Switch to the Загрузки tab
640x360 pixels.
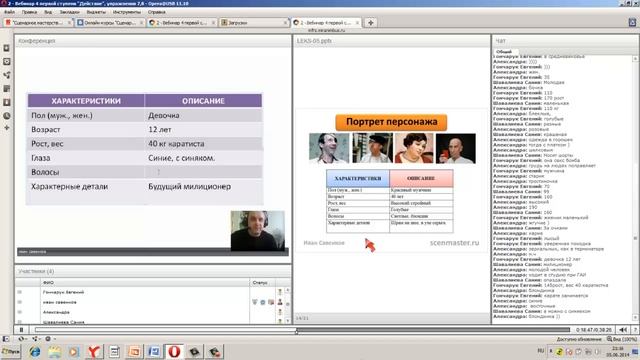[x=253, y=23]
